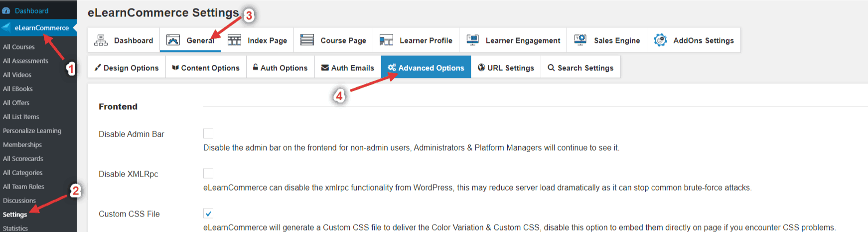Click the Index Page grid icon
868x232 pixels.
tap(234, 40)
